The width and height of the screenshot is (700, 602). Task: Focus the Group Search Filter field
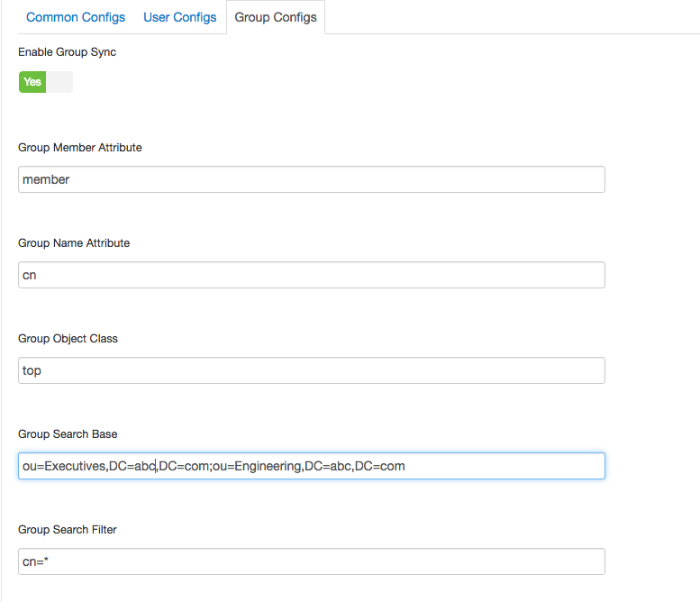311,561
